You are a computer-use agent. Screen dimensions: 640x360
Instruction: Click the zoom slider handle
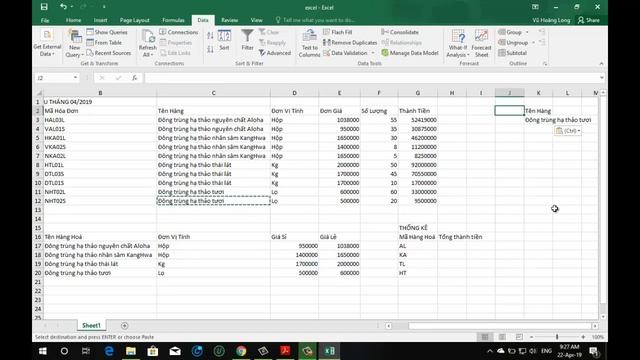pos(557,337)
